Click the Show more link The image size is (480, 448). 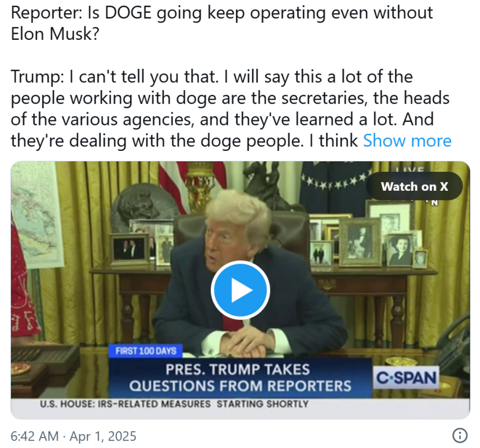coord(407,141)
